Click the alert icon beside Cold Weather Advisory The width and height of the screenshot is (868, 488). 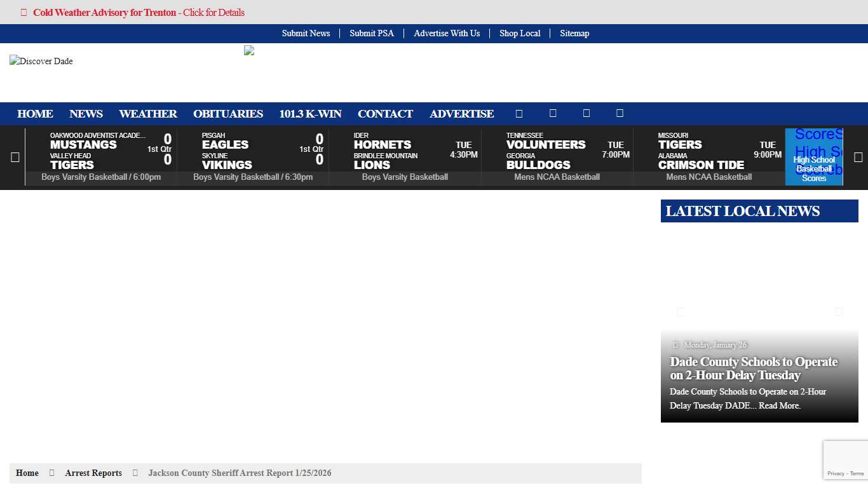pos(24,13)
